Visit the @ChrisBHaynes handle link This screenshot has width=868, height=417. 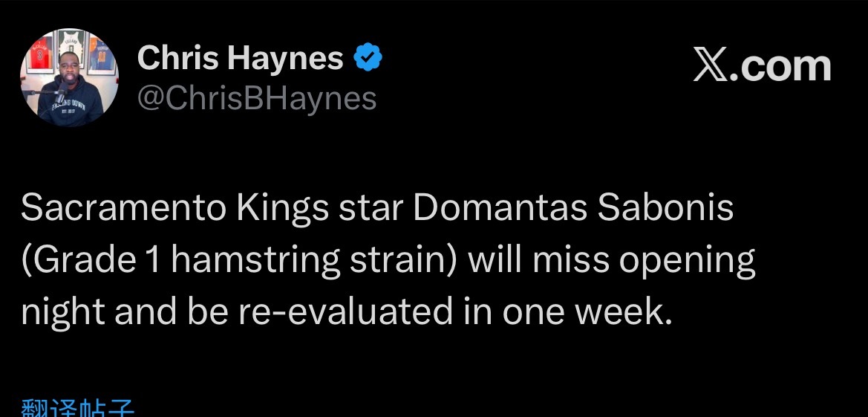tap(258, 98)
